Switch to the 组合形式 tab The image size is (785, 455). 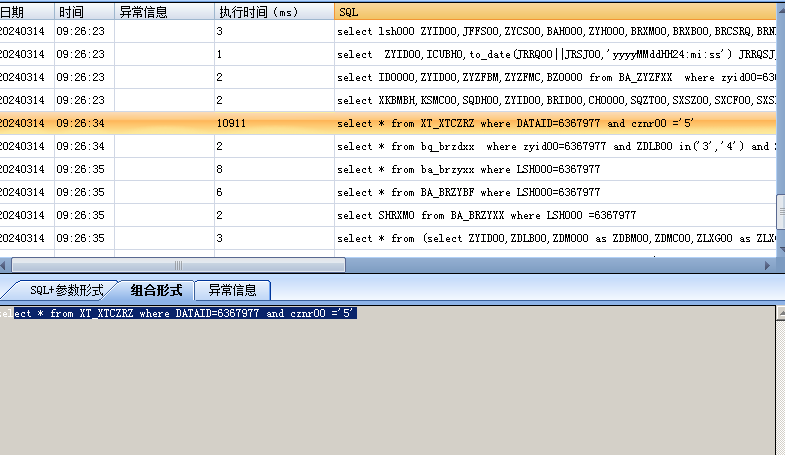pos(156,290)
